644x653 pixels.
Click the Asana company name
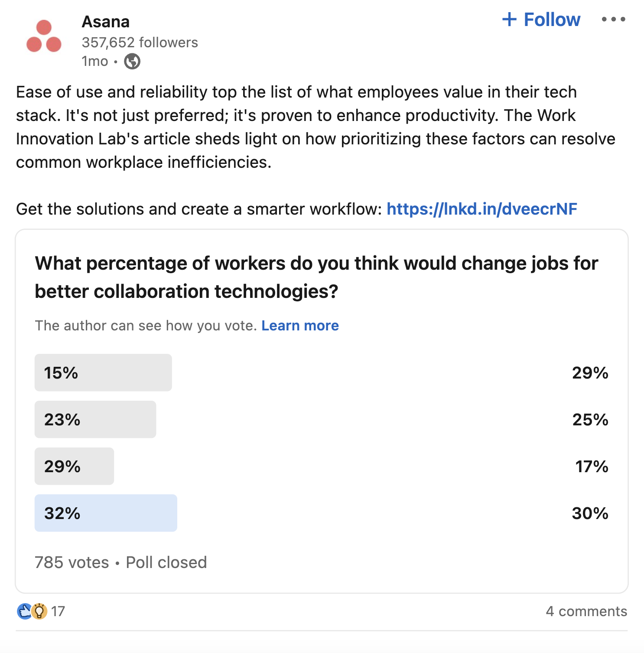coord(105,21)
